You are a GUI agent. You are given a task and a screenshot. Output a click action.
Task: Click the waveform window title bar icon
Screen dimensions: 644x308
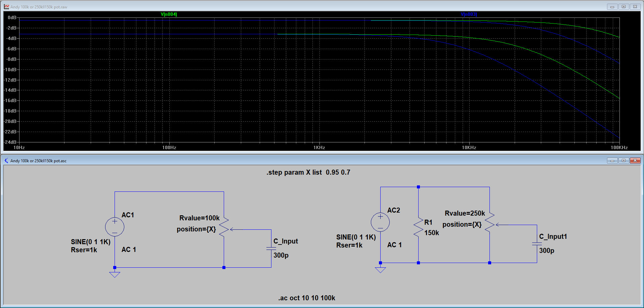6,7
